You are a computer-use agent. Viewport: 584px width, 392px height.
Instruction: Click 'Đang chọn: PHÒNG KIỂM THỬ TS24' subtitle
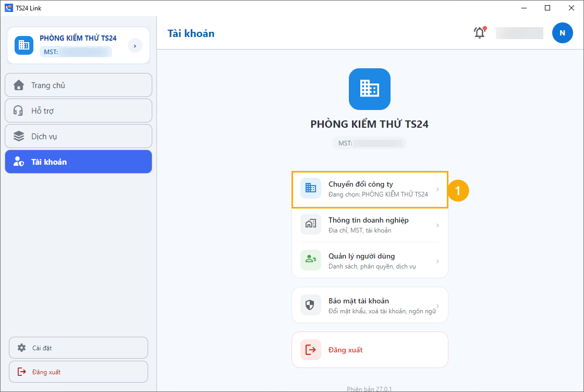(x=378, y=194)
